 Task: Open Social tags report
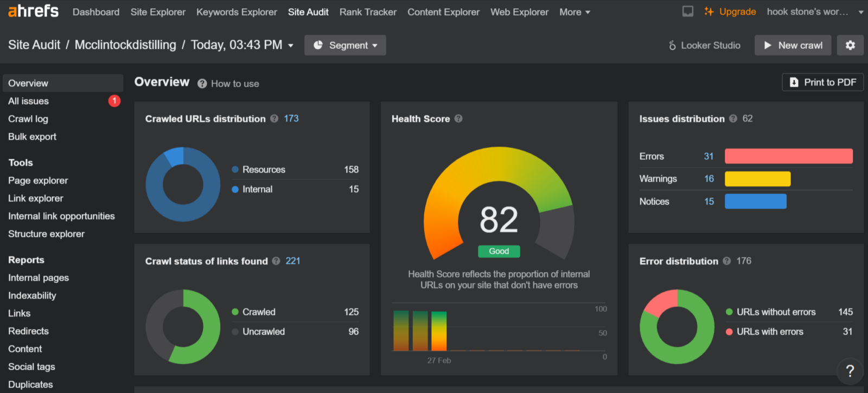(31, 367)
